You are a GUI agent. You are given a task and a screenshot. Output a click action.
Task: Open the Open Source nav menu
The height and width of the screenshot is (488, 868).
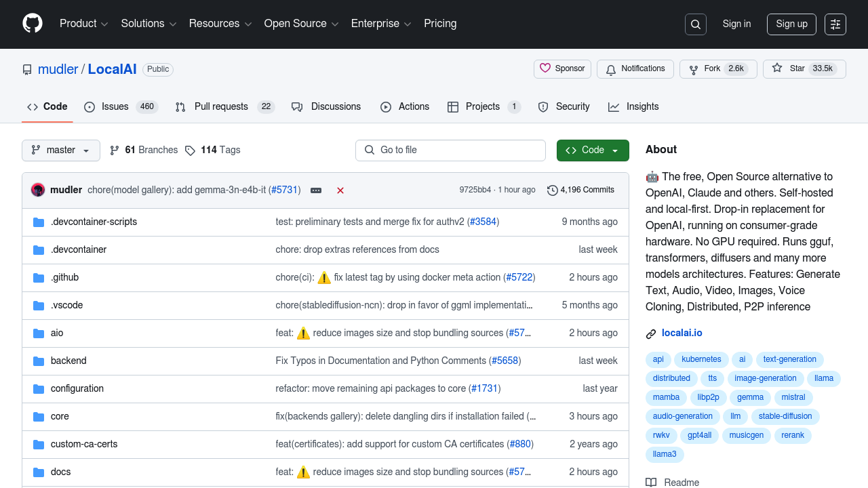pyautogui.click(x=301, y=24)
